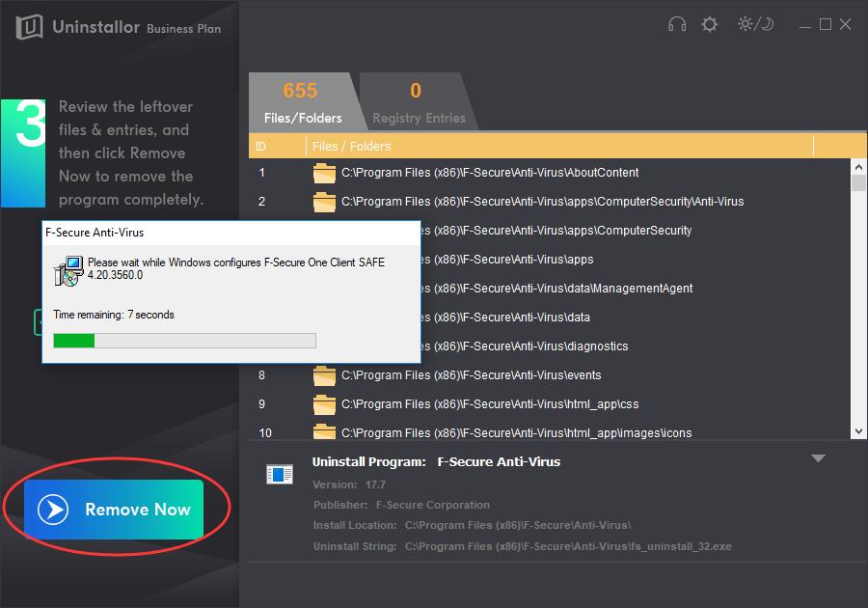Click the Remove Now button

pos(114,510)
